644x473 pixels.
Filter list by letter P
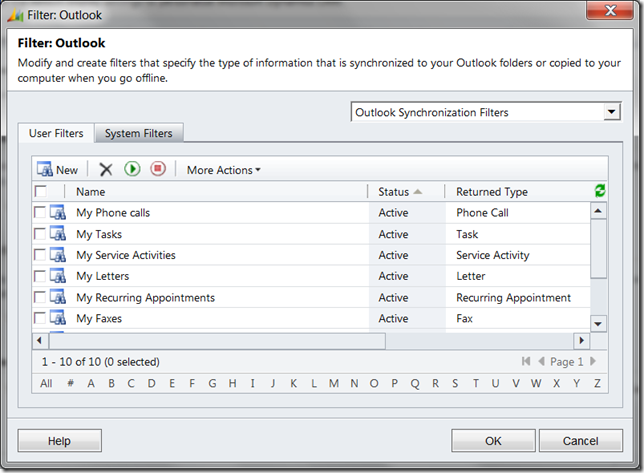[x=394, y=383]
